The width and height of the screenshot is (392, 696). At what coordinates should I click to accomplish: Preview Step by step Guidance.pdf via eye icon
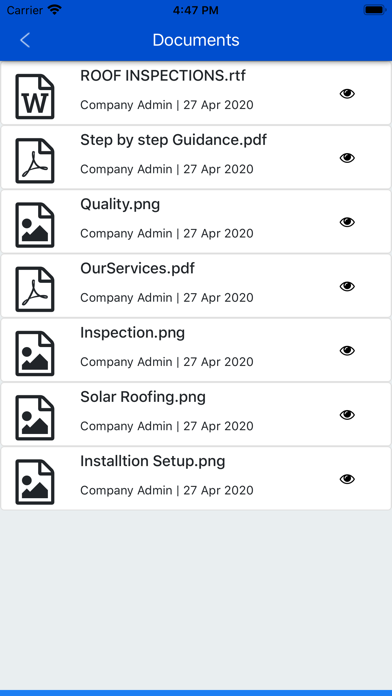pos(347,158)
